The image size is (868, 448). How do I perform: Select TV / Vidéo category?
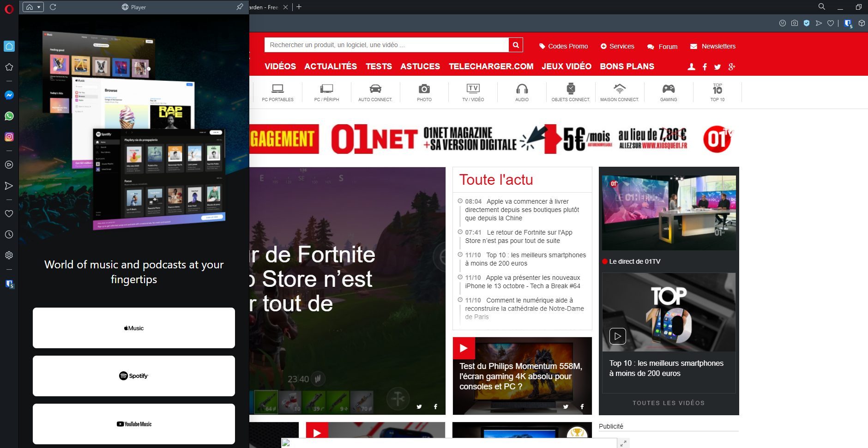point(473,92)
